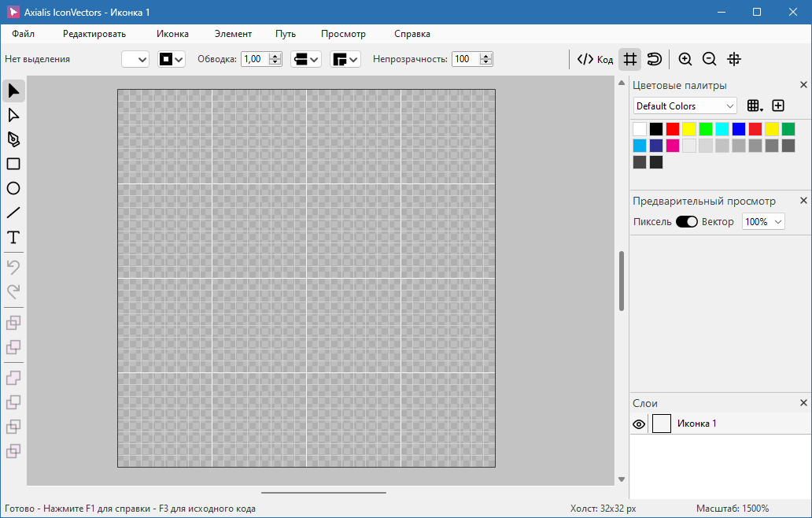Add a new color palette
The height and width of the screenshot is (518, 812).
[778, 105]
